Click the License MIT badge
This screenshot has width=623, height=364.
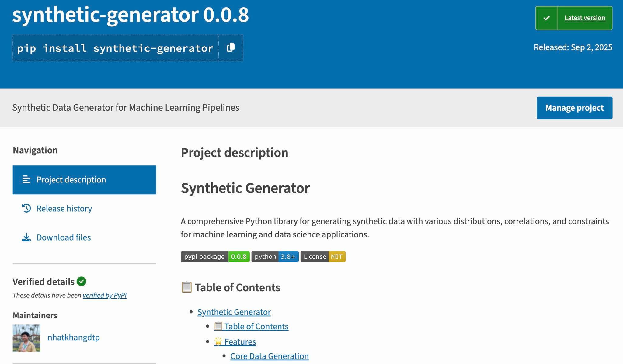coord(323,257)
